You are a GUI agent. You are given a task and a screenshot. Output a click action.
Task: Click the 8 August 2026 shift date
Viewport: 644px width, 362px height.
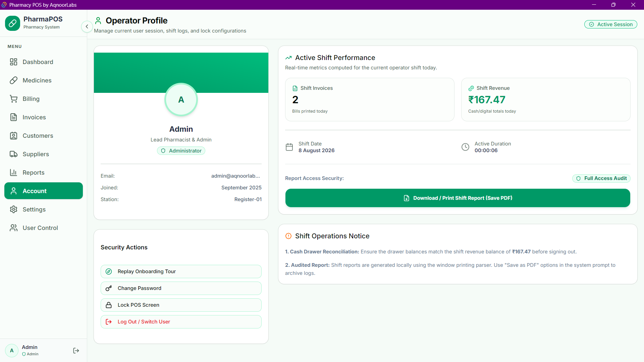tap(316, 150)
